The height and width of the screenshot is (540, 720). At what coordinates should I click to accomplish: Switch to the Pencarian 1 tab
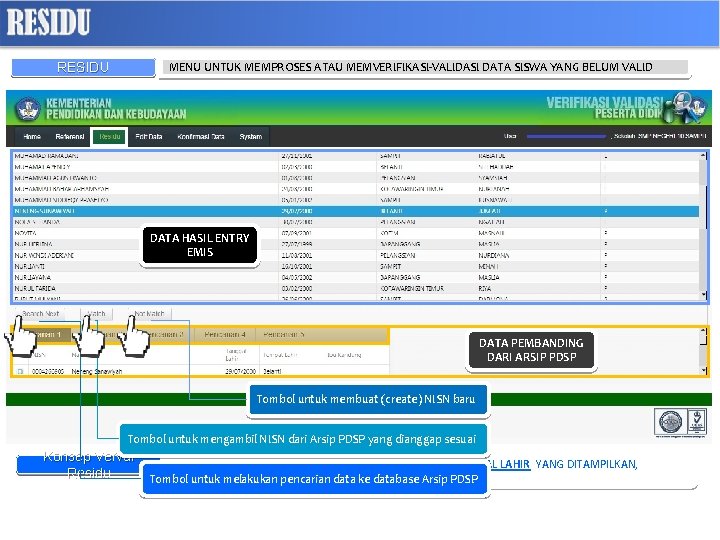tap(46, 335)
